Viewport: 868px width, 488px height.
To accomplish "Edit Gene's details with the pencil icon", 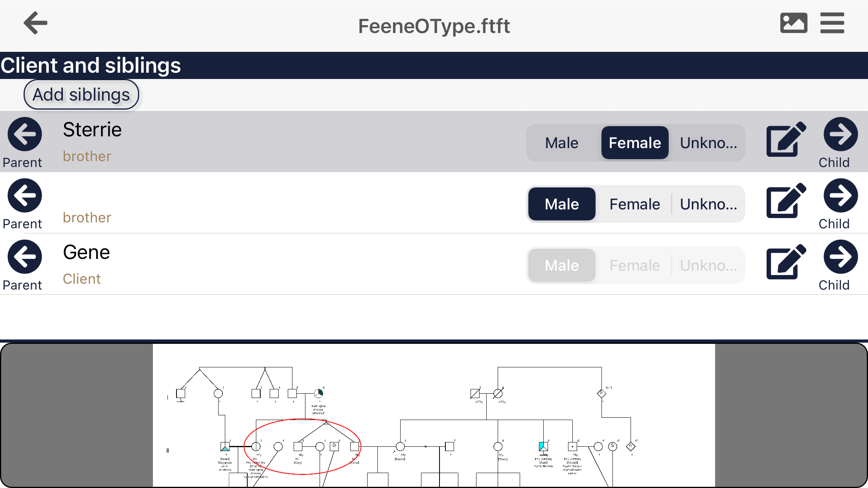I will pyautogui.click(x=785, y=262).
